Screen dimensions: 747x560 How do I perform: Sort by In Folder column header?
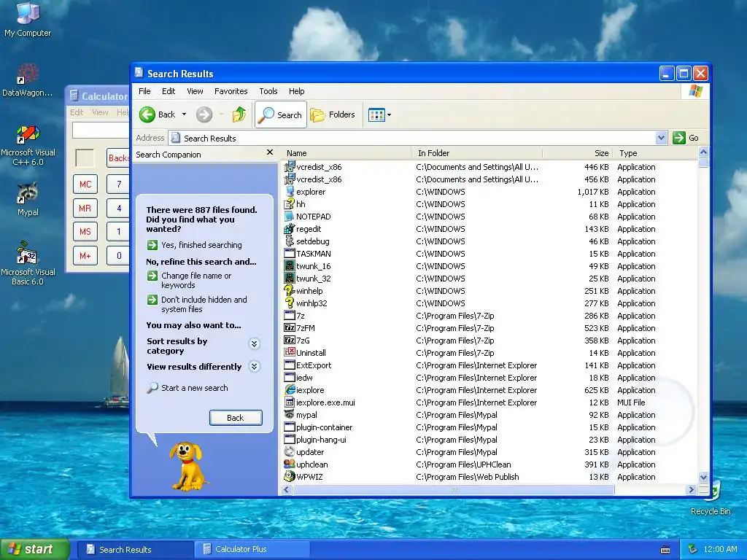pos(477,153)
